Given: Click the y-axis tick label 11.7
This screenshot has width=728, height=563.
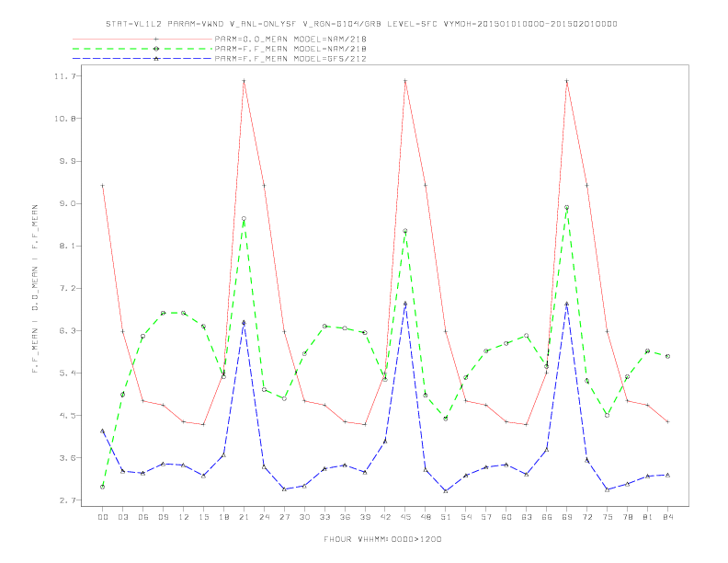Looking at the screenshot, I should [x=65, y=76].
